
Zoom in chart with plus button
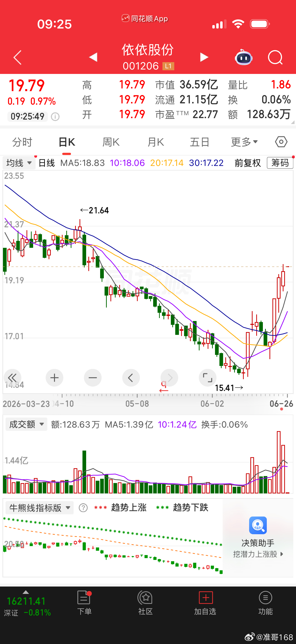pos(54,378)
